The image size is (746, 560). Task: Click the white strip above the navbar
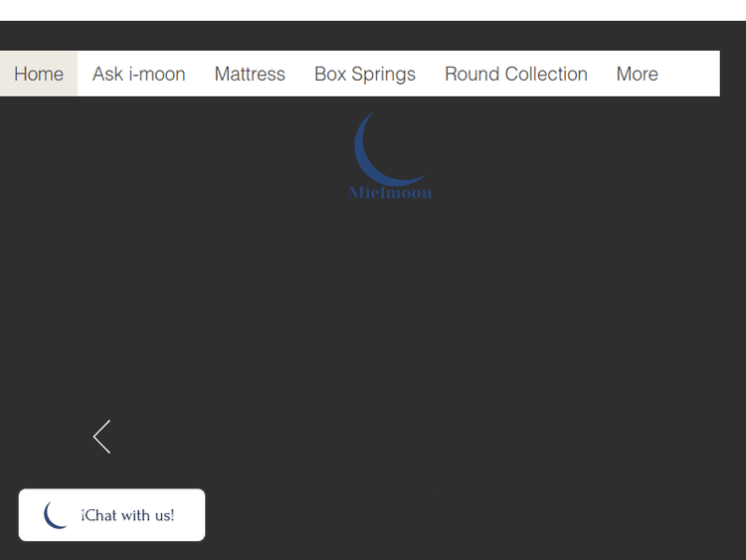click(x=373, y=10)
